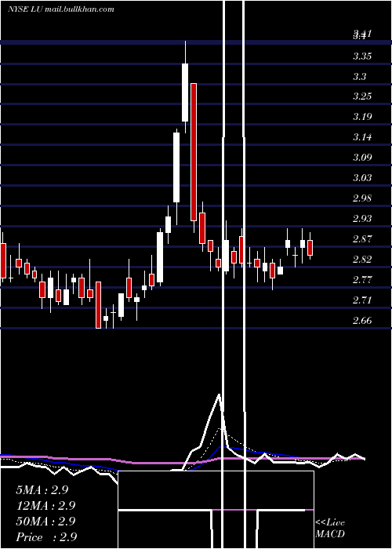Select the 3.3 price axis label
Image resolution: width=392 pixels, height=549 pixels.
click(360, 77)
